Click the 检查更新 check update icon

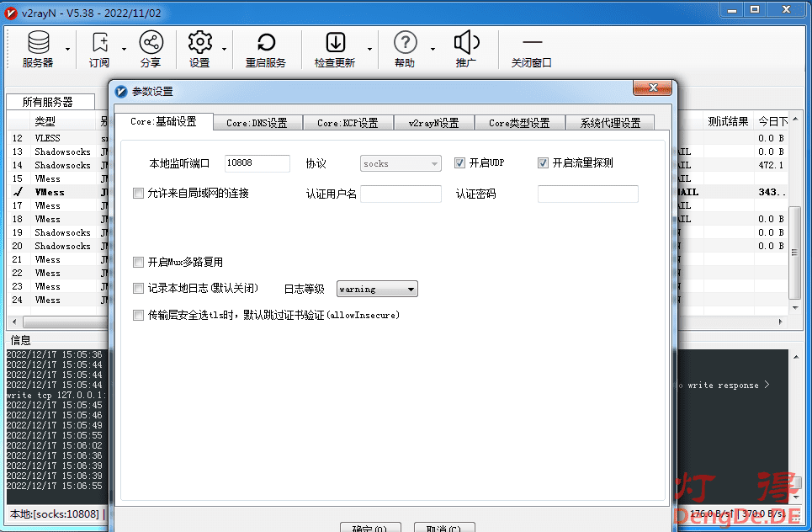click(x=335, y=44)
